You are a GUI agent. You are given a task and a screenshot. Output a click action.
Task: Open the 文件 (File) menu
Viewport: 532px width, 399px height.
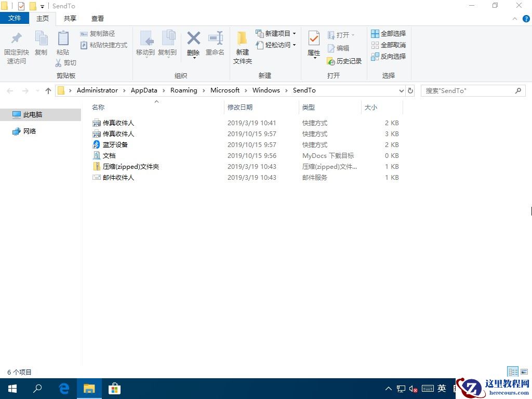[15, 18]
